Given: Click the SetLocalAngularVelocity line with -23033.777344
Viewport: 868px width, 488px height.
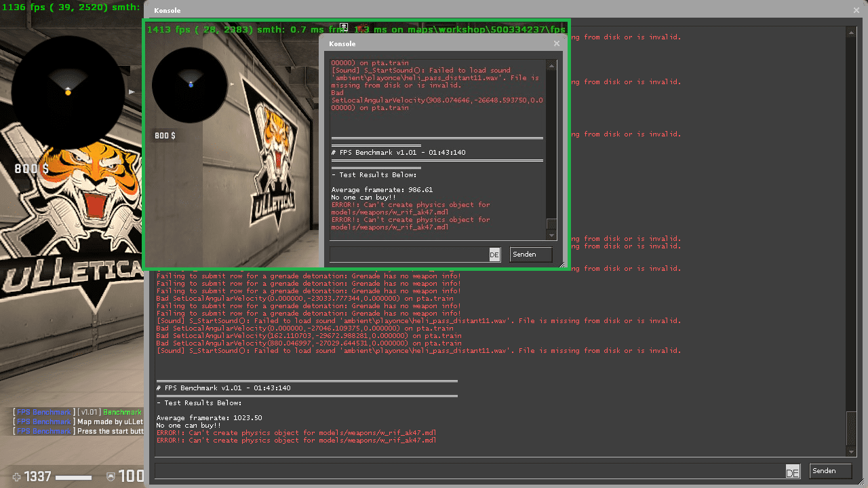Looking at the screenshot, I should pos(304,299).
